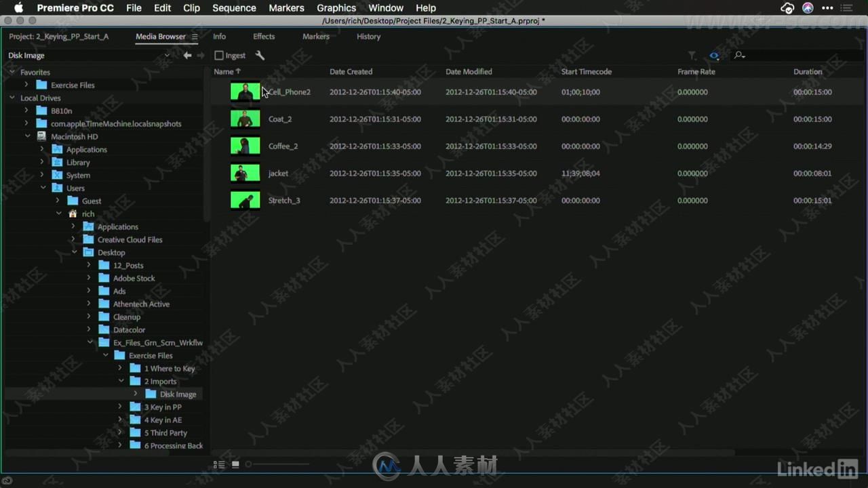
Task: Collapse the Users folder
Action: pyautogui.click(x=43, y=188)
